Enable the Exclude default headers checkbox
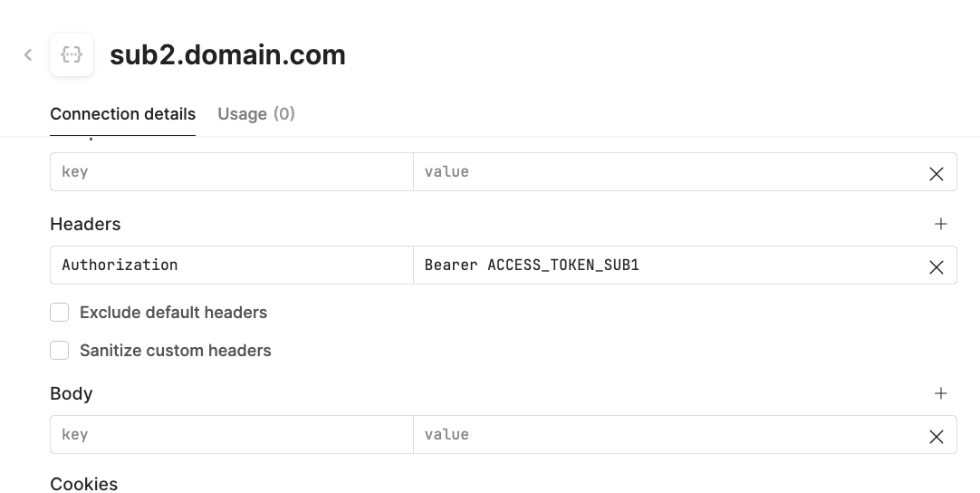This screenshot has width=980, height=493. [x=60, y=312]
